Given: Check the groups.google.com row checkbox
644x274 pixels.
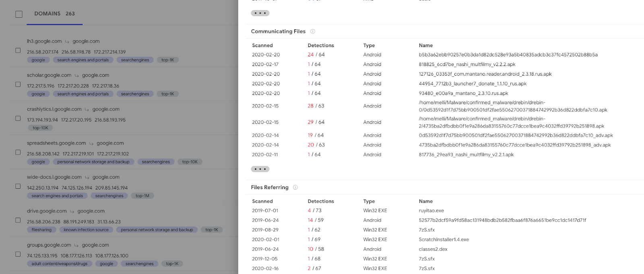Looking at the screenshot, I should pos(18,254).
